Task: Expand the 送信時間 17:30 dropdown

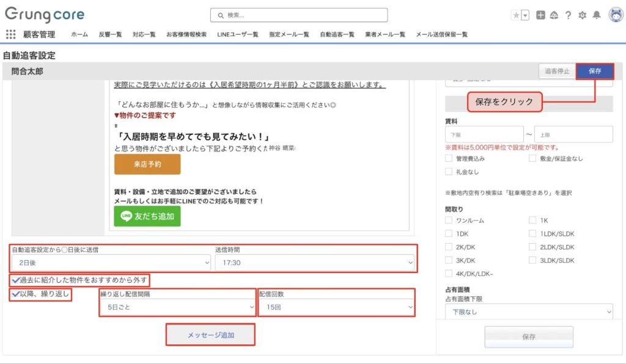Action: pyautogui.click(x=315, y=263)
